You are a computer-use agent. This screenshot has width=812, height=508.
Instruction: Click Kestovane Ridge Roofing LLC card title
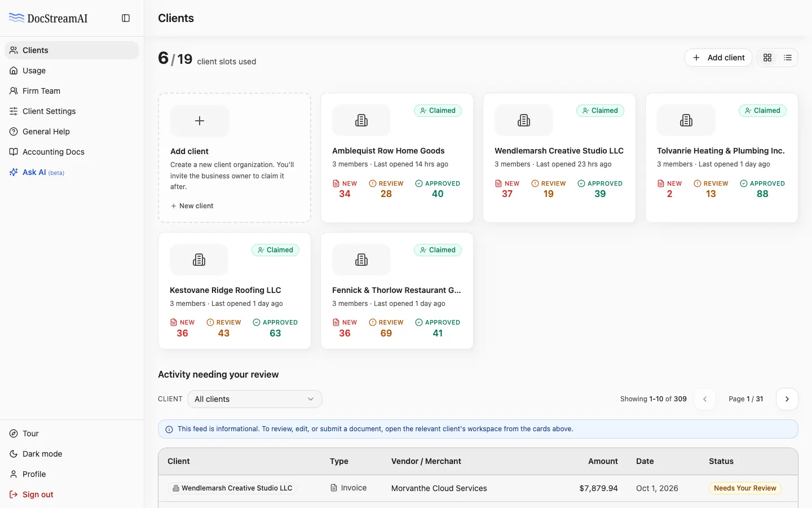[226, 290]
